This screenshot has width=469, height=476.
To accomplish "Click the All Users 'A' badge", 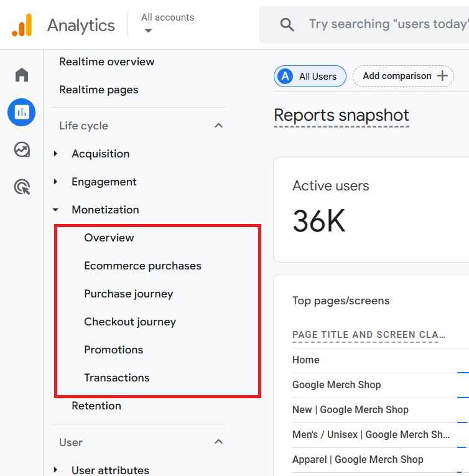I will pos(286,77).
